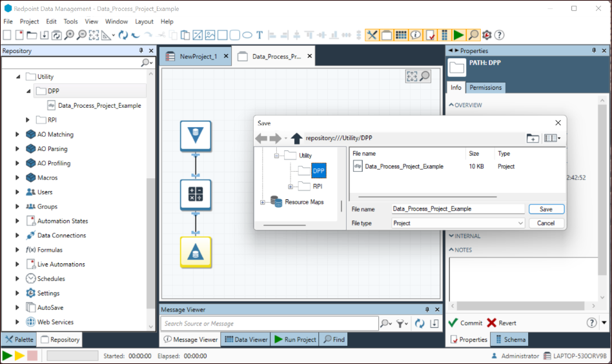Click the run project green play toolbar icon
This screenshot has width=612, height=364.
tap(459, 35)
